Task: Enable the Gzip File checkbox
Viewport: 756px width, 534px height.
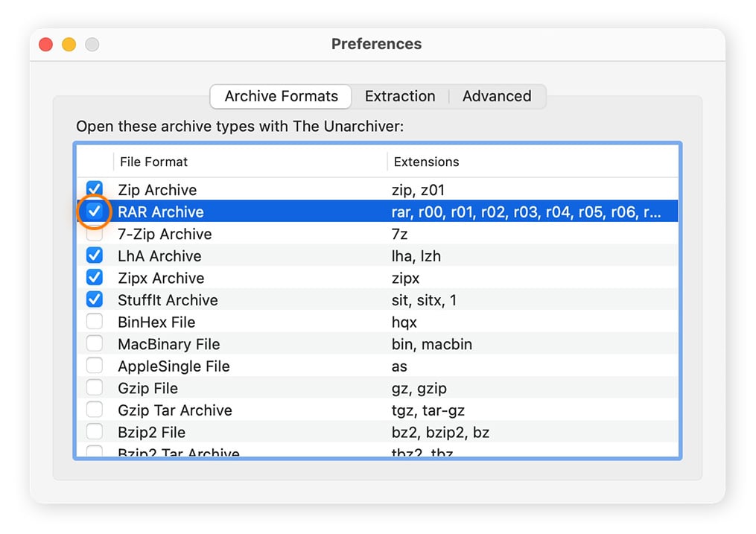Action: [95, 387]
